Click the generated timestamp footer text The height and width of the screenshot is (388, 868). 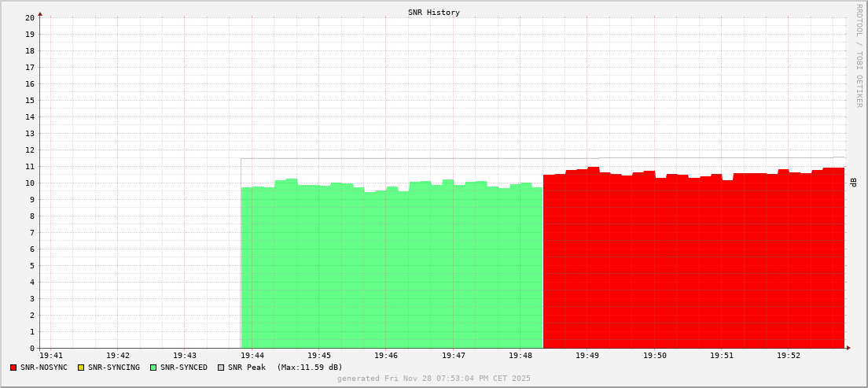(434, 379)
